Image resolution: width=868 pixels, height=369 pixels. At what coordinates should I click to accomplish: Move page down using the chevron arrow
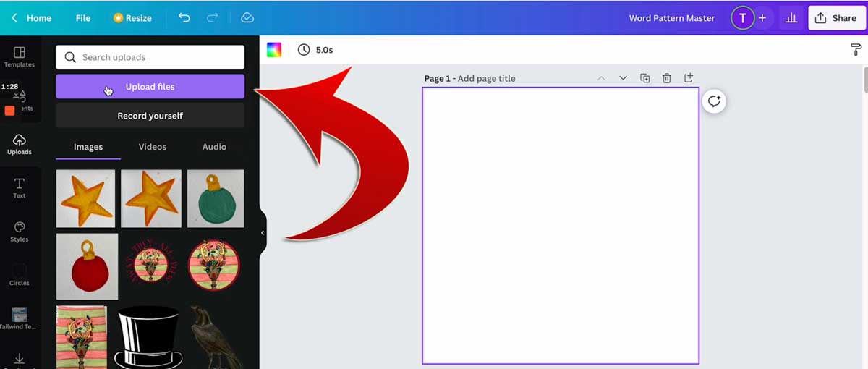pos(623,78)
